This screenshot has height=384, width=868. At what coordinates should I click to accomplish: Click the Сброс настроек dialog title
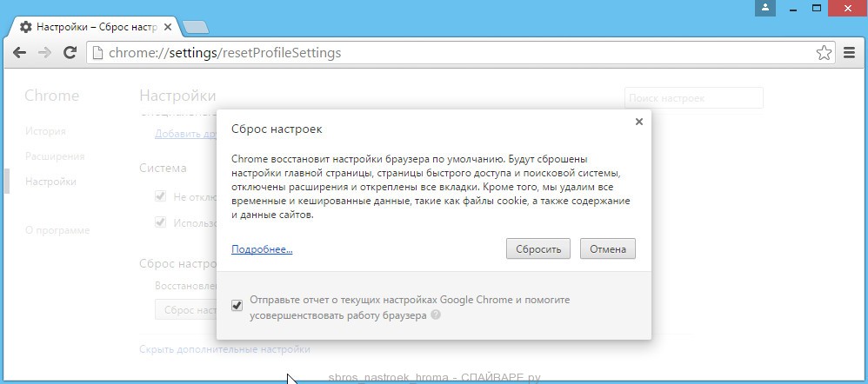click(277, 129)
